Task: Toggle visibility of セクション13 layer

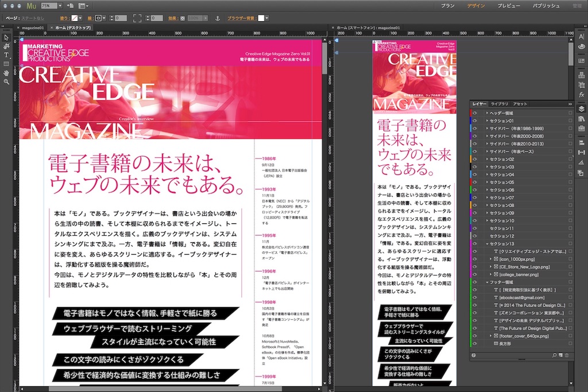Action: [475, 243]
